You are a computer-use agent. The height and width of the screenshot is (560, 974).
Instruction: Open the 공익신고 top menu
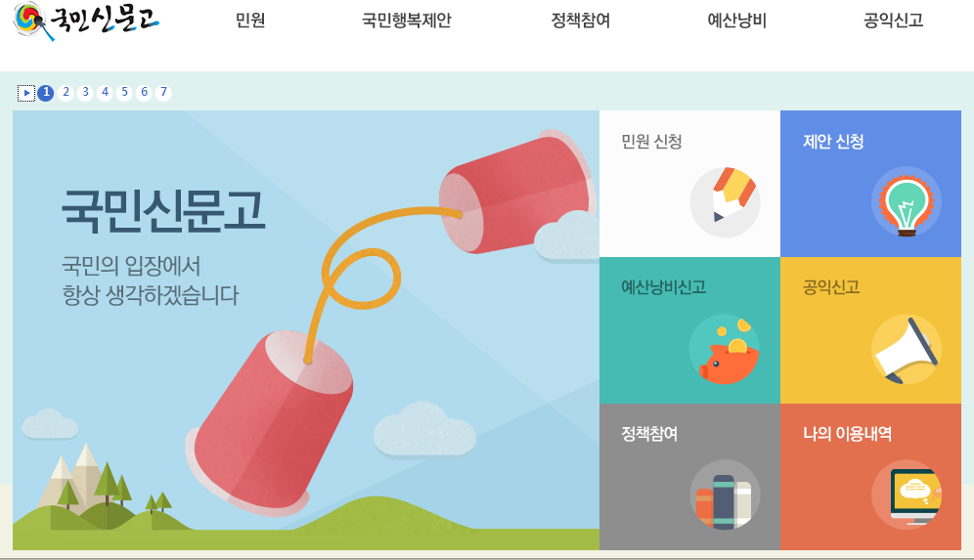(x=893, y=21)
